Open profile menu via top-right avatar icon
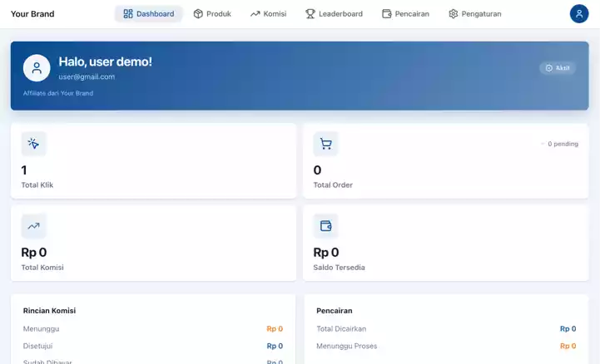Viewport: 600px width, 364px height. (x=579, y=13)
